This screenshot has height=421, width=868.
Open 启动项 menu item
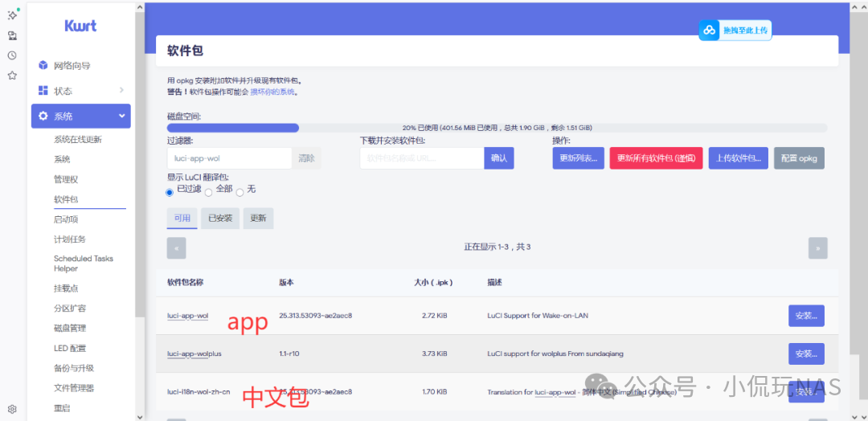[x=66, y=219]
